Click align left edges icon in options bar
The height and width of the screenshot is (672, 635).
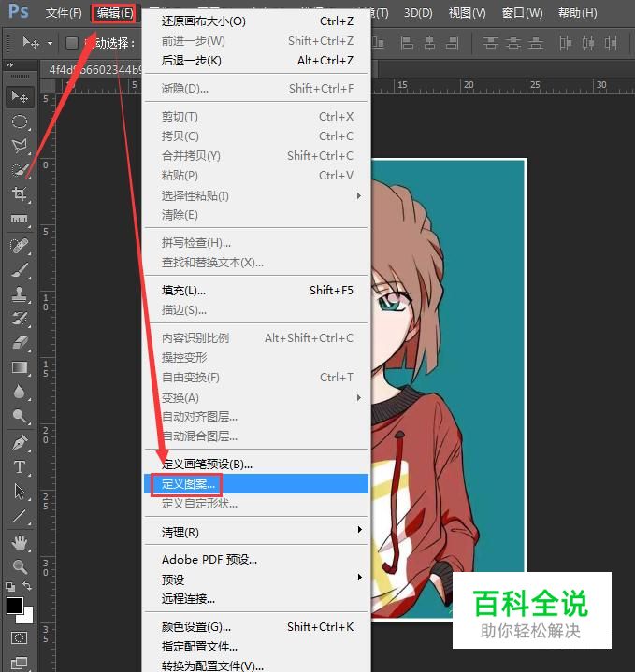[407, 43]
